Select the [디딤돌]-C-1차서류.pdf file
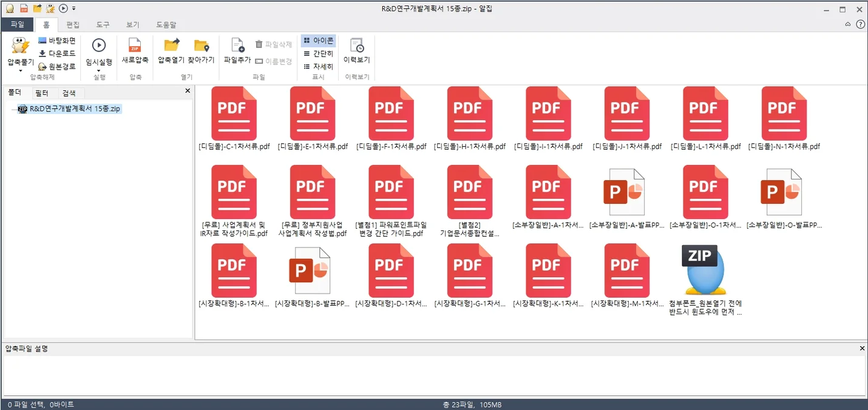Image resolution: width=868 pixels, height=410 pixels. point(234,119)
